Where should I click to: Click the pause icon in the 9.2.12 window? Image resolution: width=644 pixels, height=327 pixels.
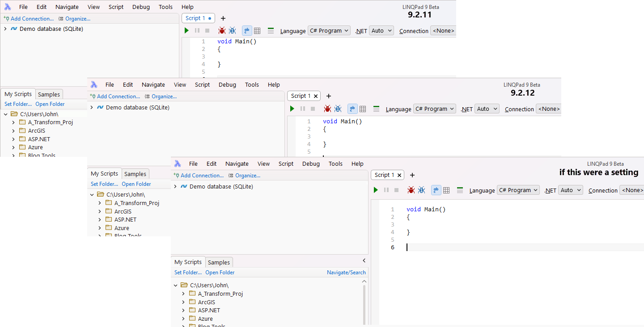[x=303, y=109]
